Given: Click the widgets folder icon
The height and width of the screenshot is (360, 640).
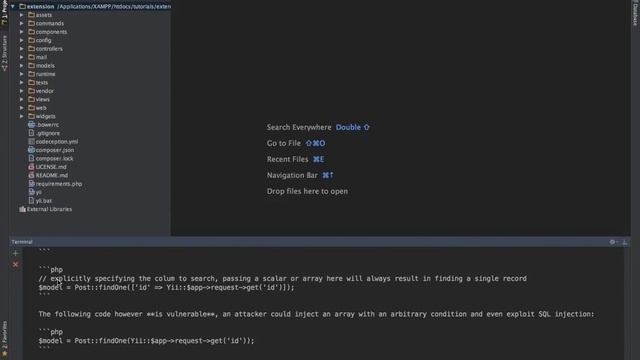Looking at the screenshot, I should pos(31,116).
